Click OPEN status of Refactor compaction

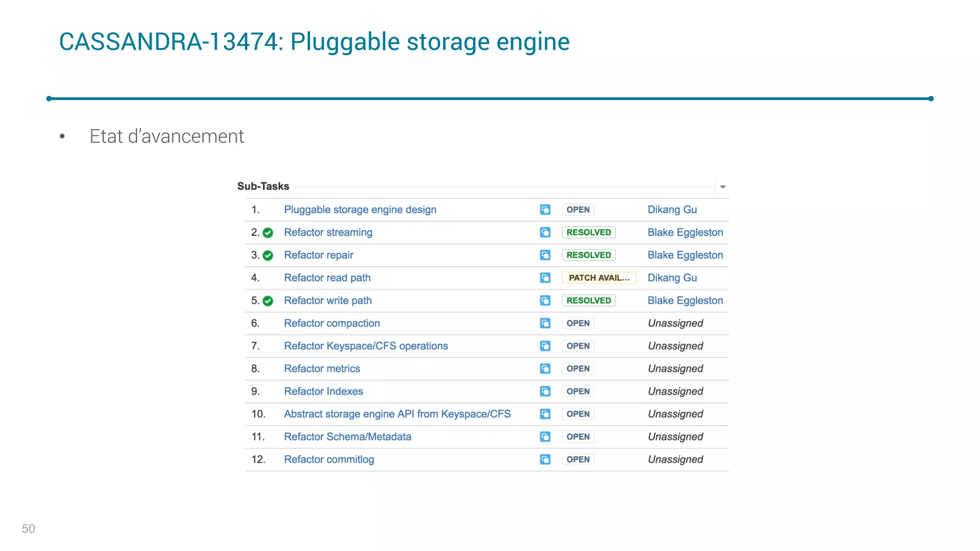[578, 323]
